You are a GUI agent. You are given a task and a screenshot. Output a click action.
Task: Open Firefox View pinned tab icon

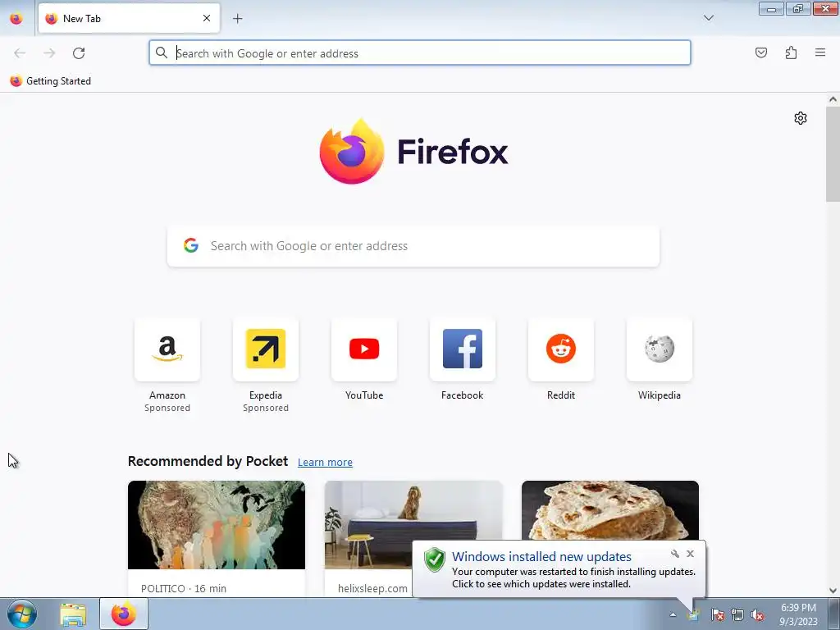click(x=16, y=19)
